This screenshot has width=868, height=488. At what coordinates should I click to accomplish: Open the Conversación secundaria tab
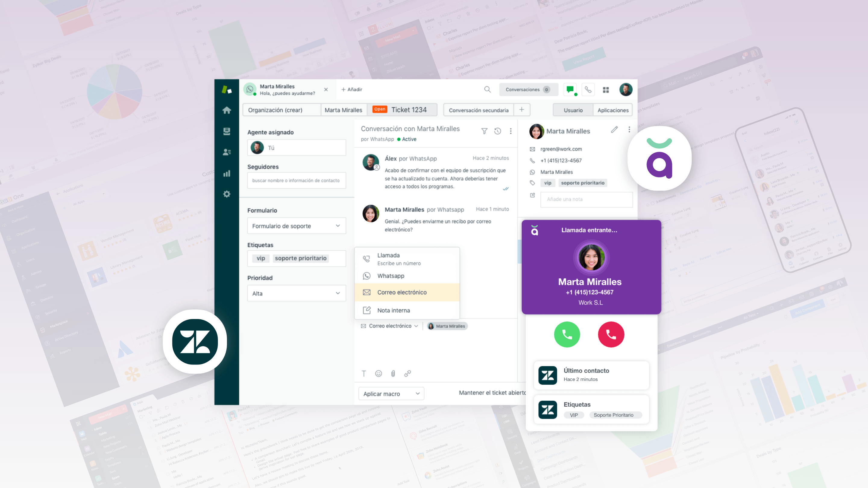pyautogui.click(x=479, y=110)
